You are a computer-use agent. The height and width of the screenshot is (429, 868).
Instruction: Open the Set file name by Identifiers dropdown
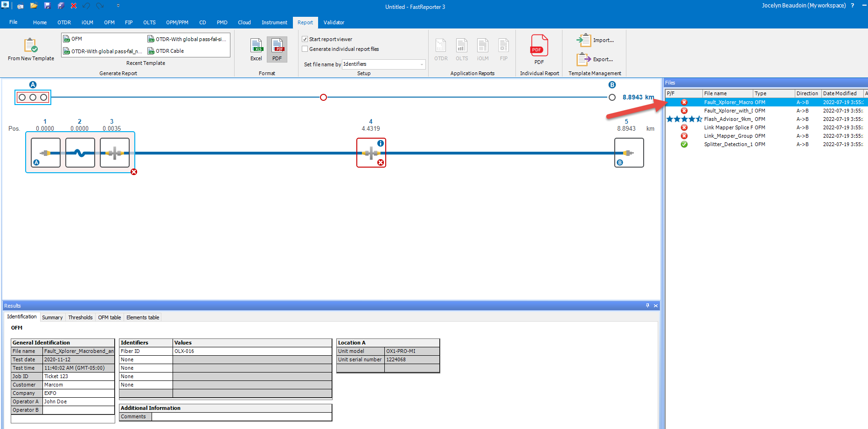point(383,64)
